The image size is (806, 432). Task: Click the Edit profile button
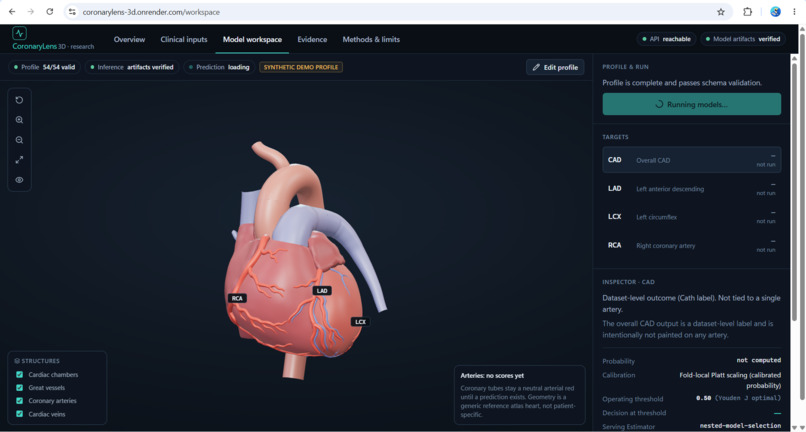tap(555, 67)
